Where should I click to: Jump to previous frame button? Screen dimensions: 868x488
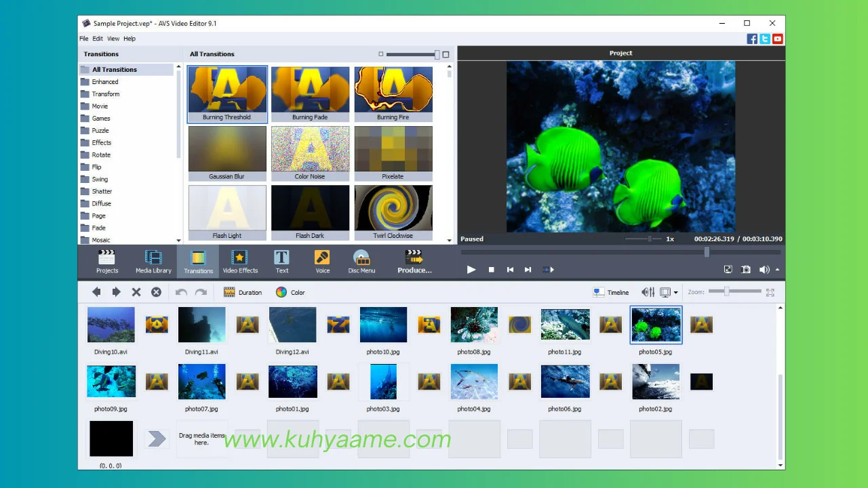(510, 270)
